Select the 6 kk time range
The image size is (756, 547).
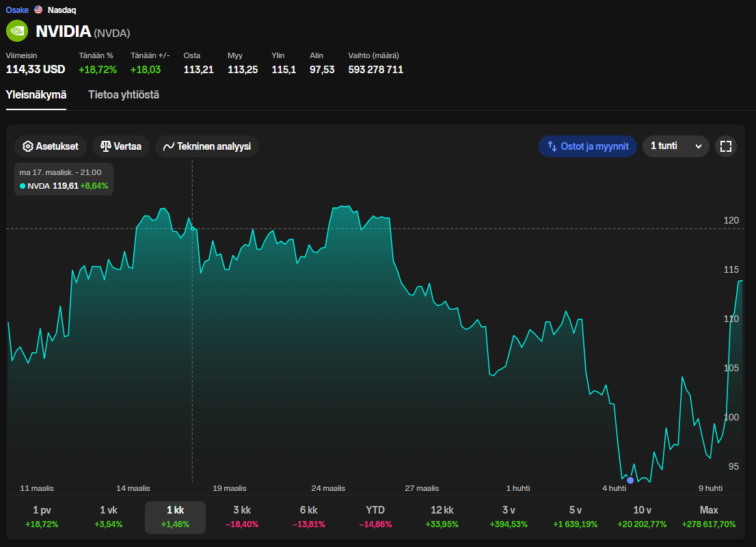pos(308,517)
